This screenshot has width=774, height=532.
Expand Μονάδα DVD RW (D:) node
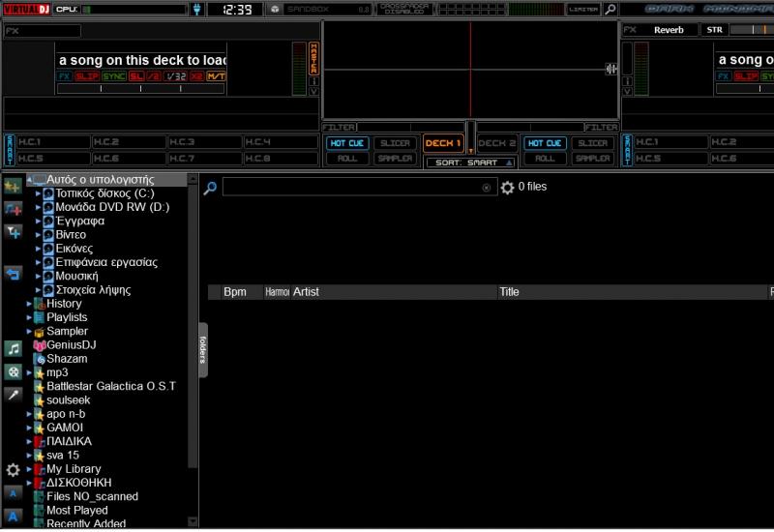[x=38, y=207]
